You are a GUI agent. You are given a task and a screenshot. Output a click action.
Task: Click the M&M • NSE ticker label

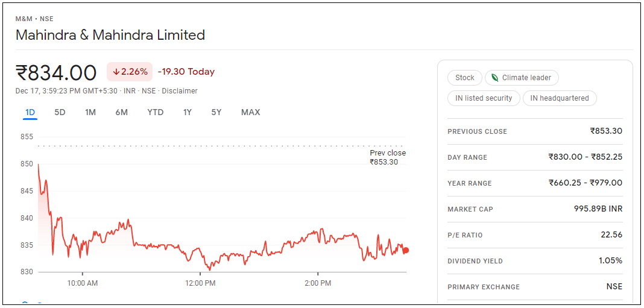34,19
